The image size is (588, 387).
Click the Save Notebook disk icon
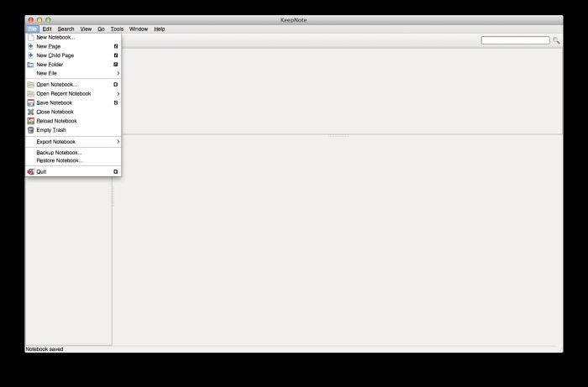point(31,102)
